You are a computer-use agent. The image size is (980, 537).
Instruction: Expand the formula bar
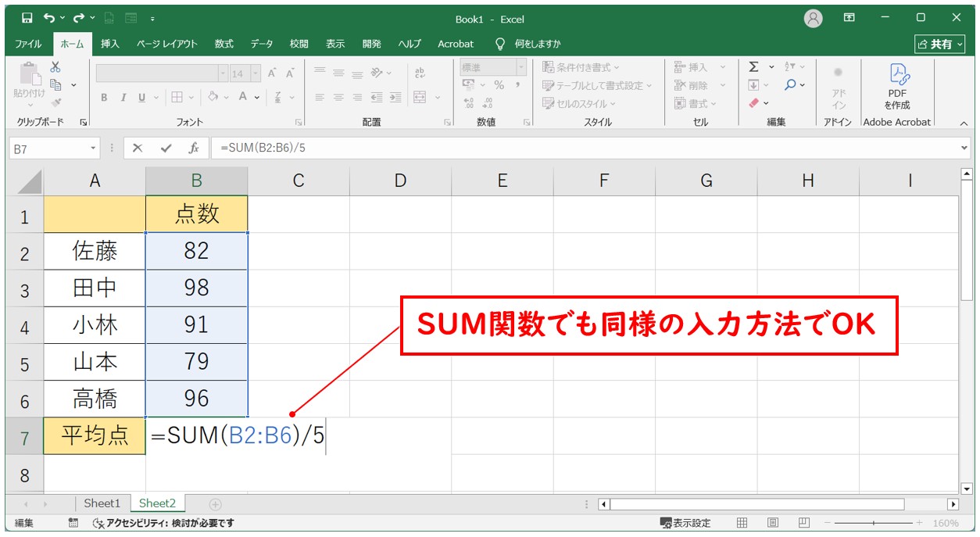pos(964,148)
